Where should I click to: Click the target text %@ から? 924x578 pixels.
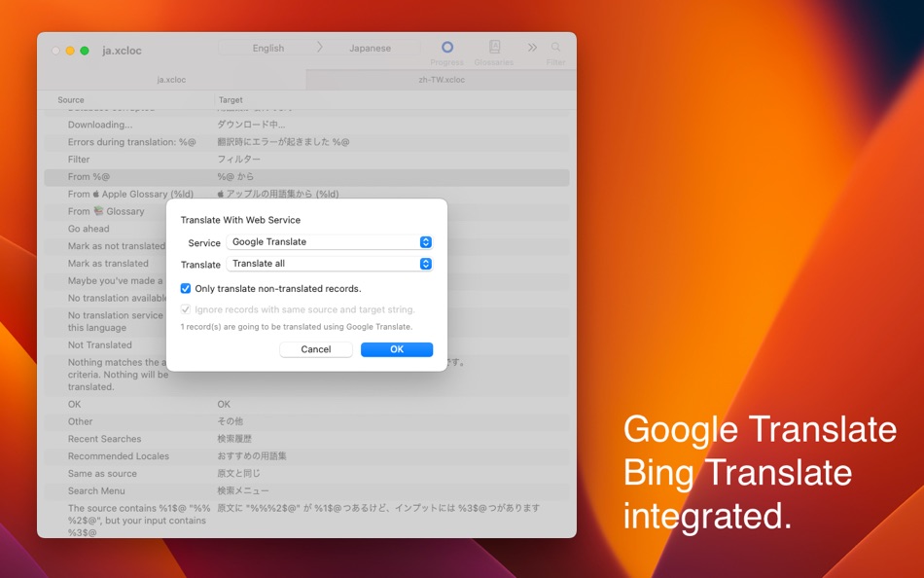pyautogui.click(x=235, y=177)
